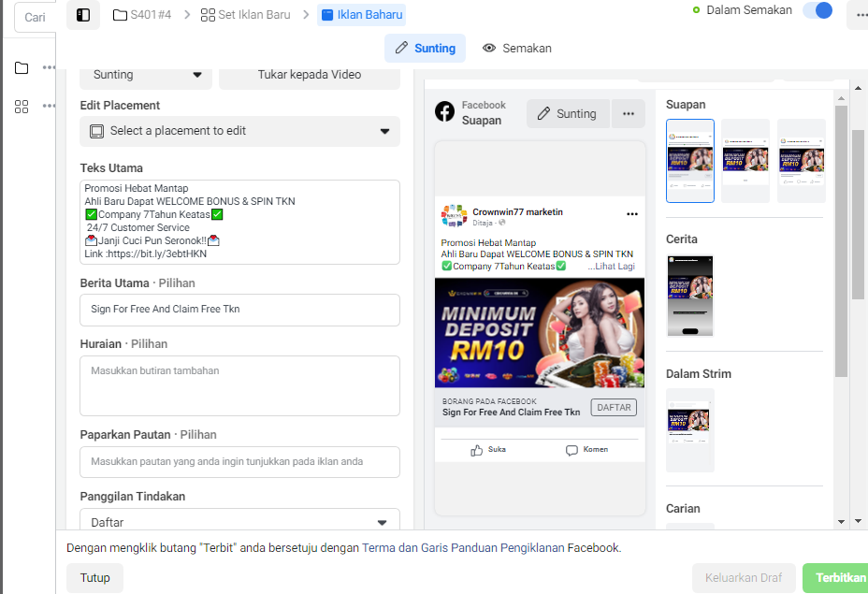Image resolution: width=868 pixels, height=594 pixels.
Task: Select the Sunting tab
Action: click(426, 48)
